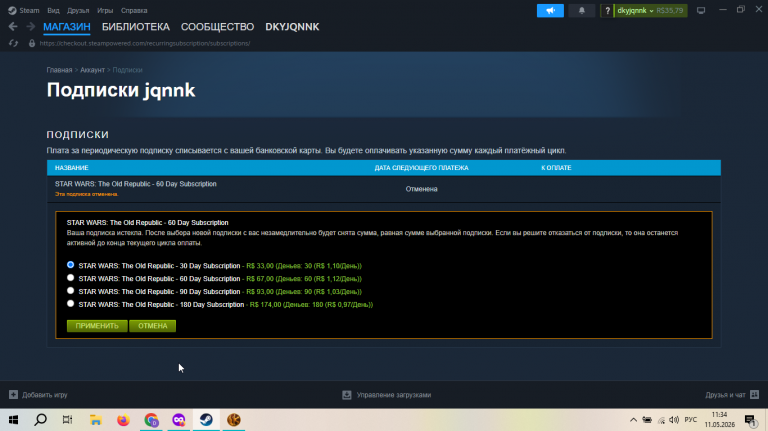Open the Игры menu
The width and height of the screenshot is (768, 431).
click(105, 10)
